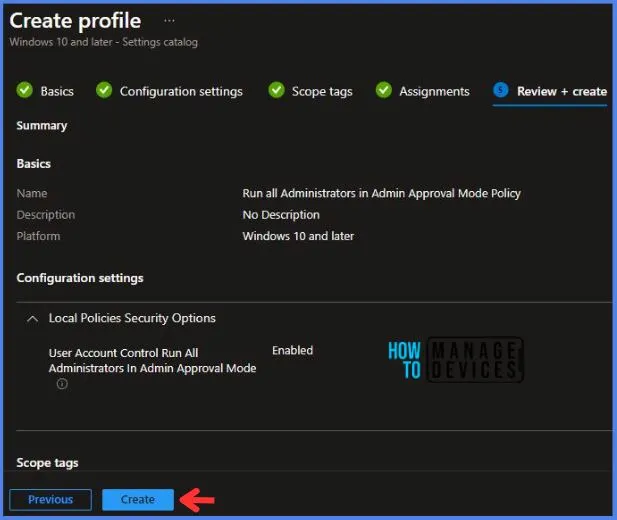Click the 'Windows 10 and later' platform value
617x520 pixels.
coord(298,236)
